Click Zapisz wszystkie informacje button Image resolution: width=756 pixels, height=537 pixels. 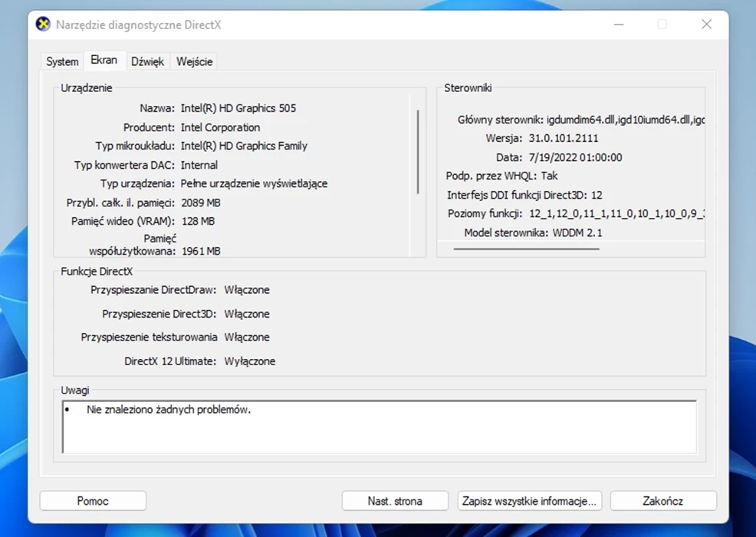point(529,501)
